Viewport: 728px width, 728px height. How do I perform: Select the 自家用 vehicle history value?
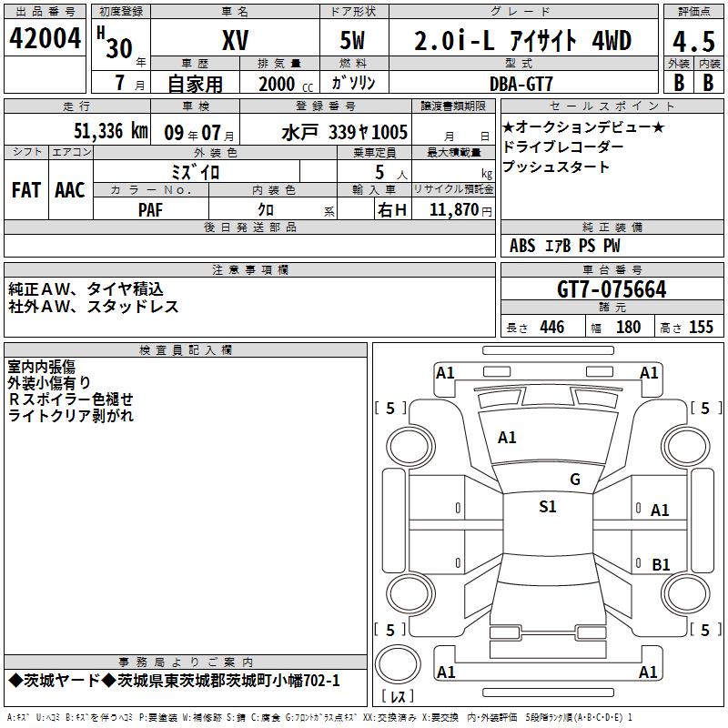click(x=195, y=84)
